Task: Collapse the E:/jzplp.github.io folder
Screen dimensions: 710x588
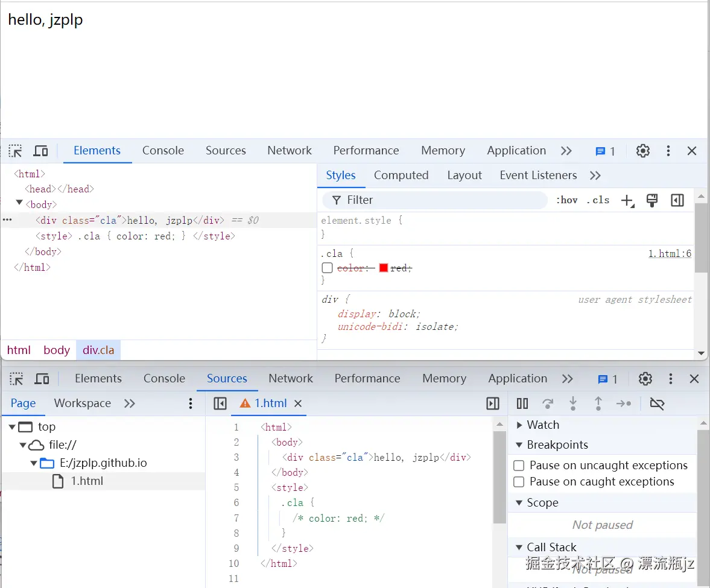Action: click(x=34, y=463)
